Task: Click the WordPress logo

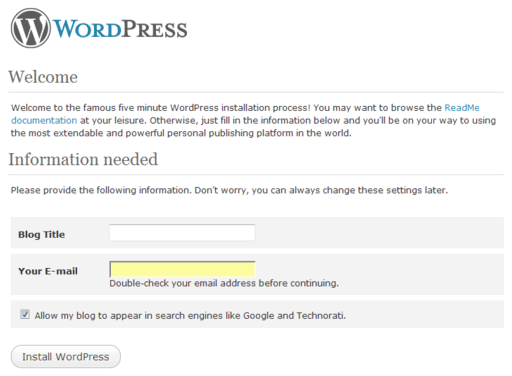Action: pos(99,28)
